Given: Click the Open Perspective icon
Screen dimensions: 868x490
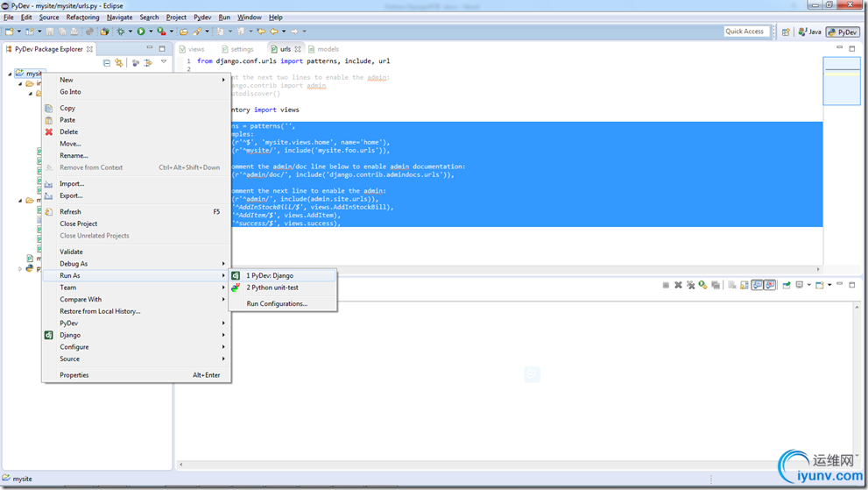Looking at the screenshot, I should [x=786, y=32].
